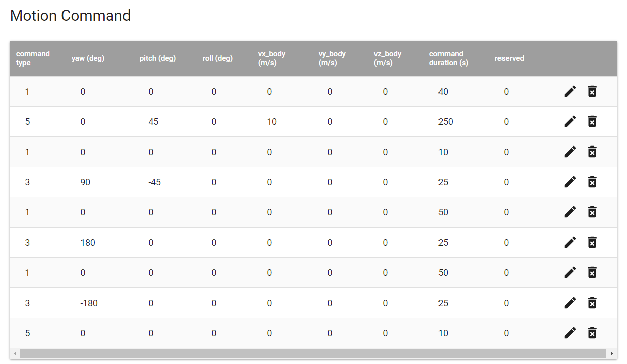This screenshot has width=627, height=364.
Task: Delete the type 1 row with duration 10
Action: pyautogui.click(x=592, y=152)
